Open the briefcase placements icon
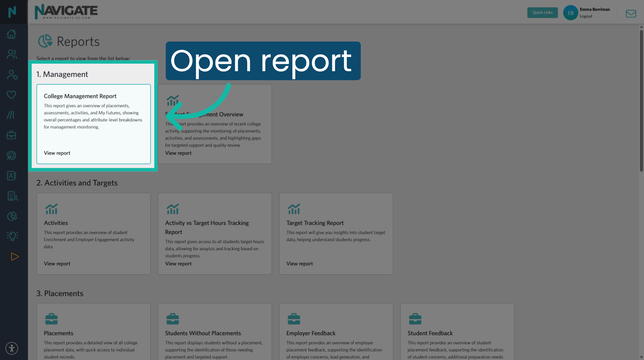 11,135
